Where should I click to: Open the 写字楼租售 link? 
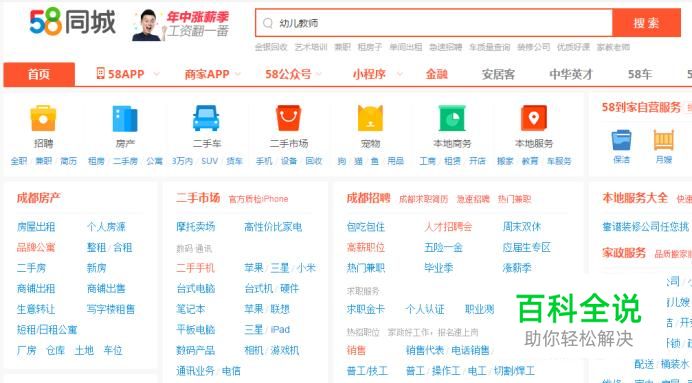click(111, 309)
